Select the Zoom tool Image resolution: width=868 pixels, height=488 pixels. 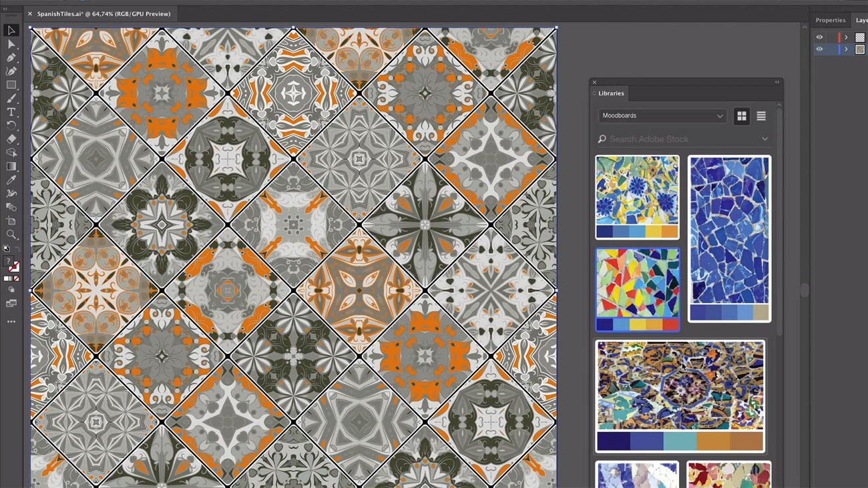tap(11, 234)
